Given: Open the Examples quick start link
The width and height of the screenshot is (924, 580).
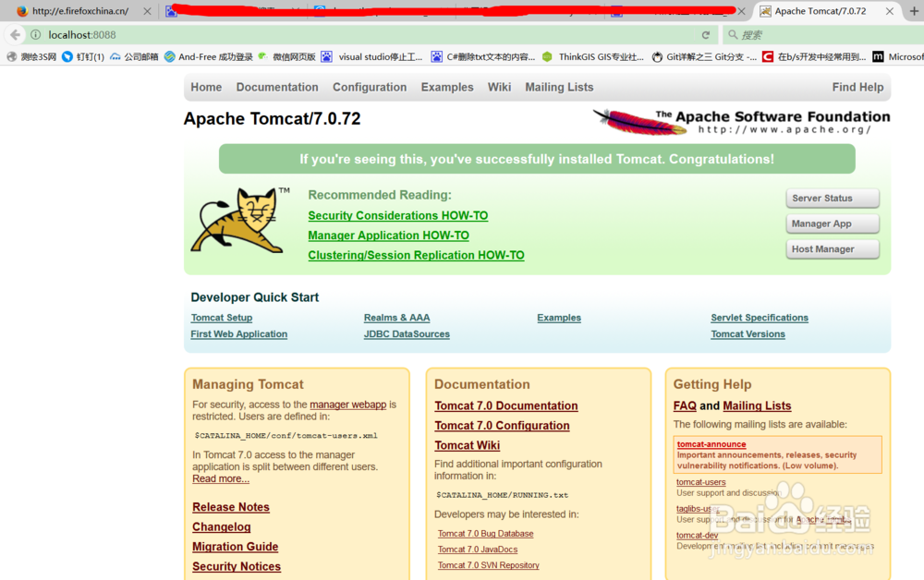Looking at the screenshot, I should 559,318.
